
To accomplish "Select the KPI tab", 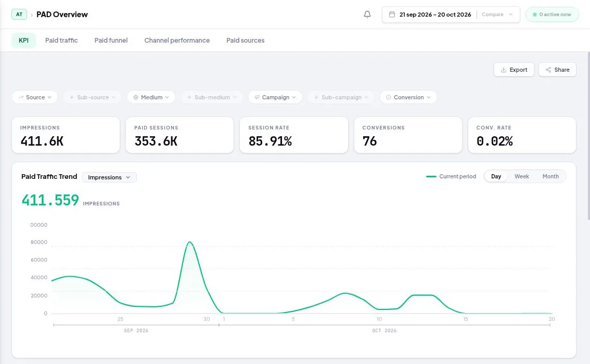I will (x=24, y=40).
